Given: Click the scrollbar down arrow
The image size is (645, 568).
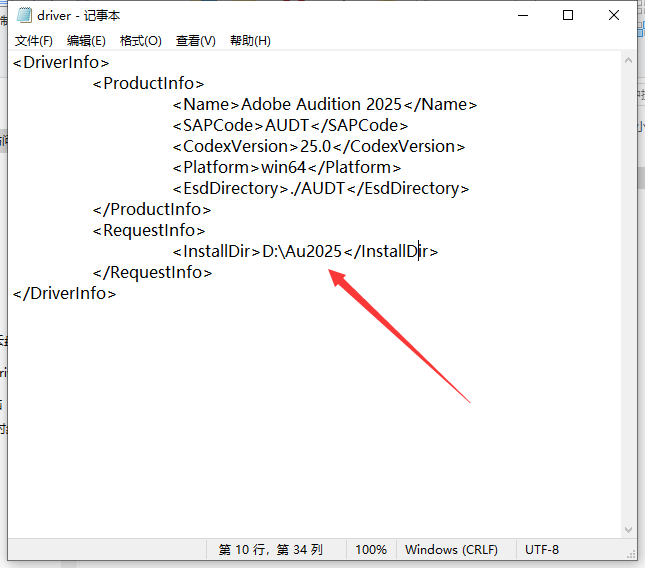Looking at the screenshot, I should click(x=628, y=530).
